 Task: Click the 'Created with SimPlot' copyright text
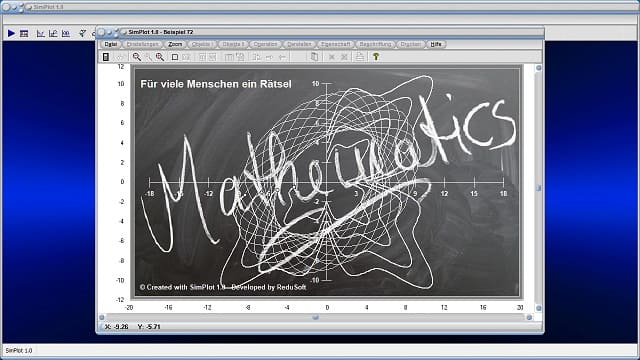[223, 287]
